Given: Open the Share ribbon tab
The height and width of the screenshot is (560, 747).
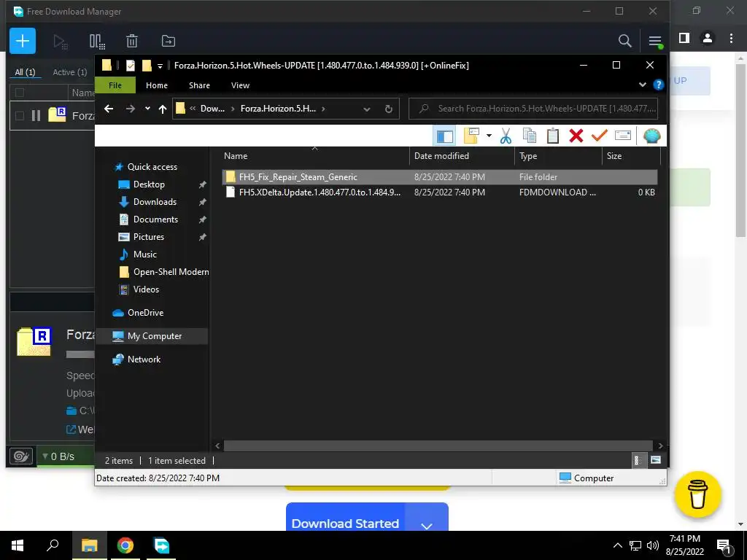Looking at the screenshot, I should click(199, 85).
